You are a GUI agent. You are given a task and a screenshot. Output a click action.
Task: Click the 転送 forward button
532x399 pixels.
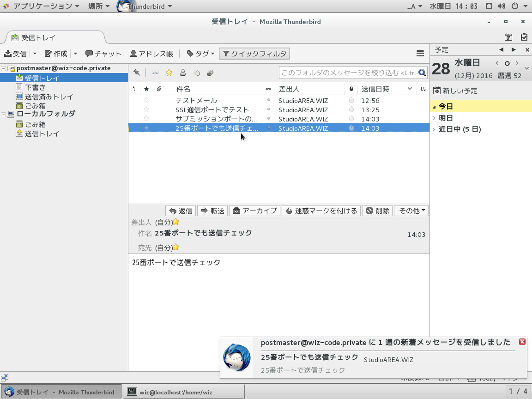213,211
